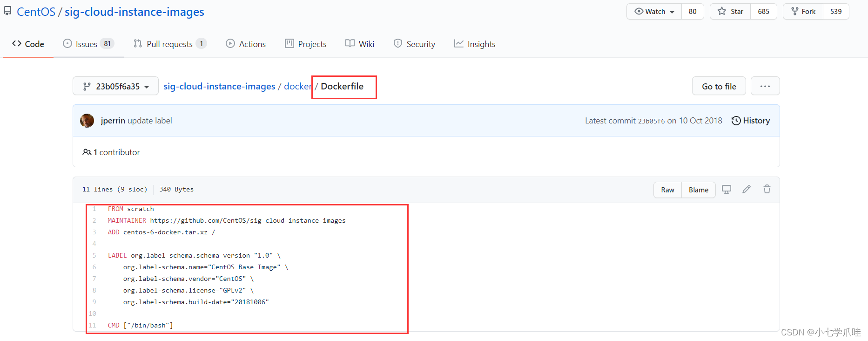View the 685 stargazers count

click(763, 12)
